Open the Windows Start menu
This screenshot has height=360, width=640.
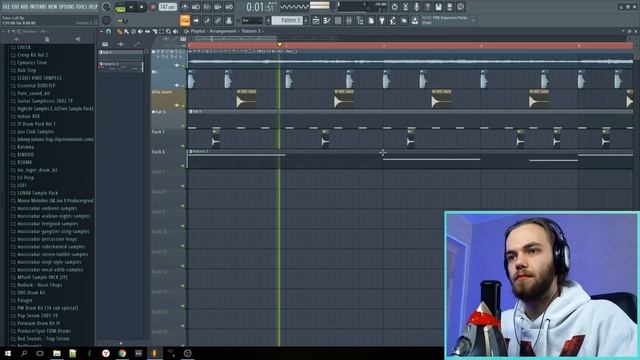coord(7,353)
